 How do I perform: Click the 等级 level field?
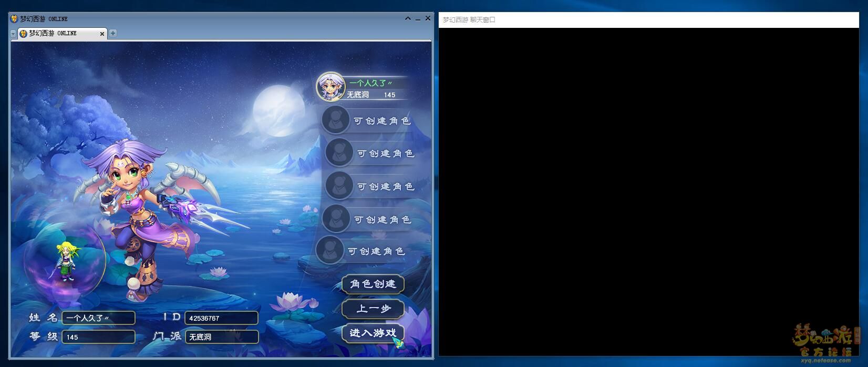pyautogui.click(x=98, y=337)
